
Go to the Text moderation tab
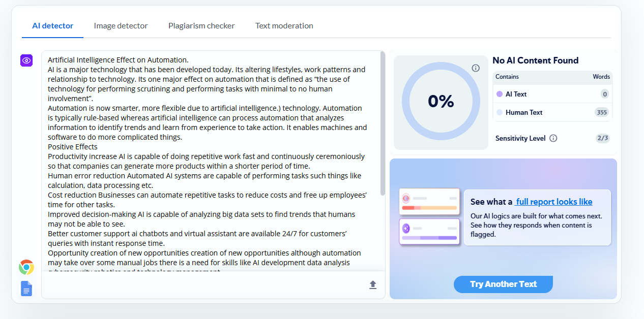284,26
